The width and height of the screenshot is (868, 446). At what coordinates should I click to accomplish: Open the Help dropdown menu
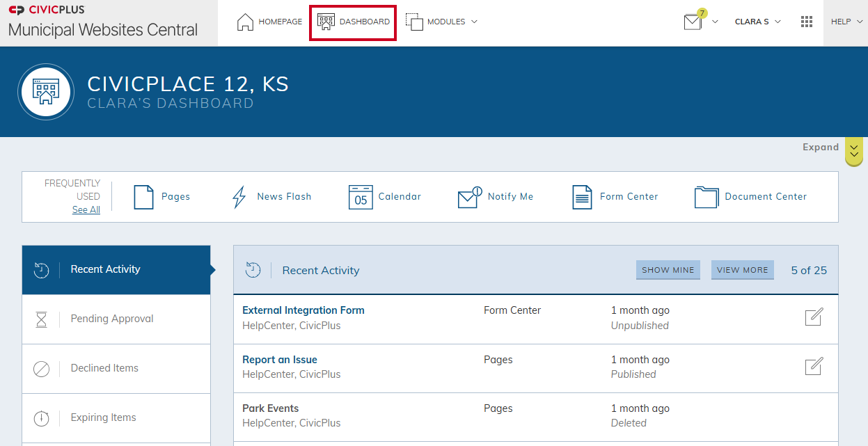pos(846,22)
